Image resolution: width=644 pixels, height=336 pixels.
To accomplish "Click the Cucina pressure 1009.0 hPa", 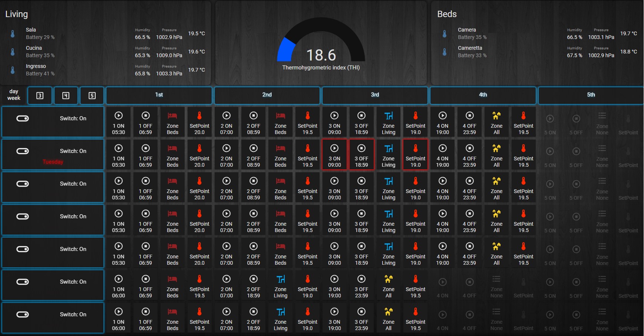I will click(x=169, y=55).
